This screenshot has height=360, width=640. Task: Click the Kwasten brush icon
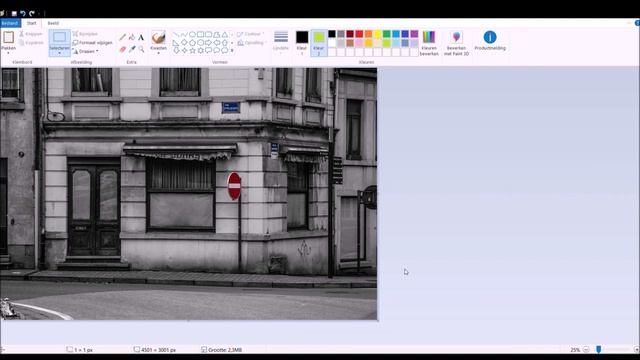pyautogui.click(x=158, y=37)
